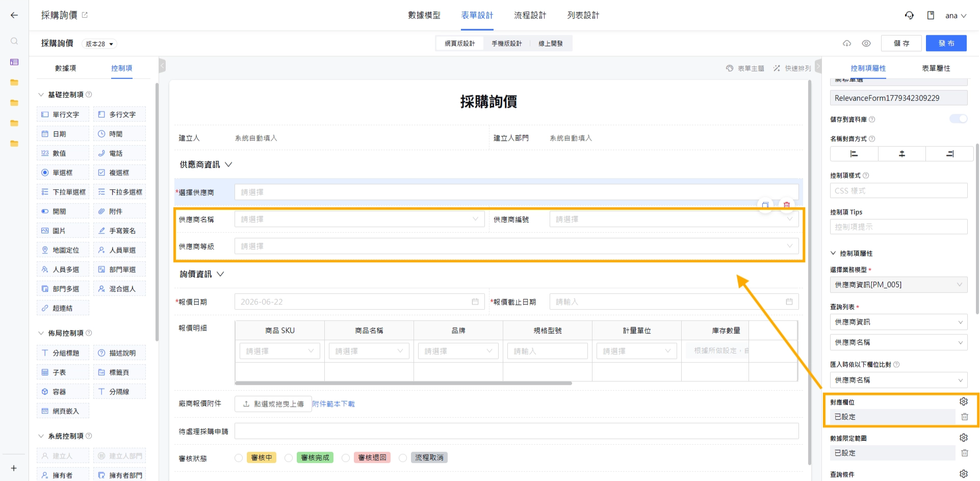Viewport: 980px width, 481px height.
Task: Open 對應欄位 settings gear
Action: [964, 402]
